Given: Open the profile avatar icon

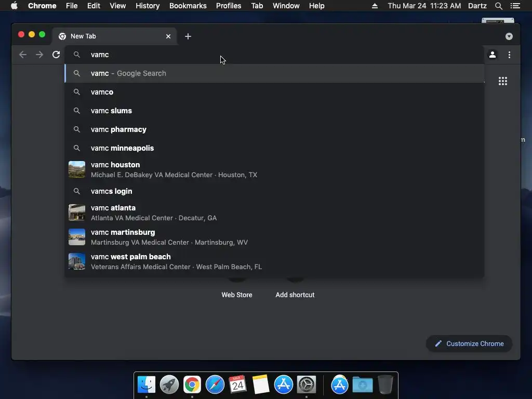Looking at the screenshot, I should 493,55.
